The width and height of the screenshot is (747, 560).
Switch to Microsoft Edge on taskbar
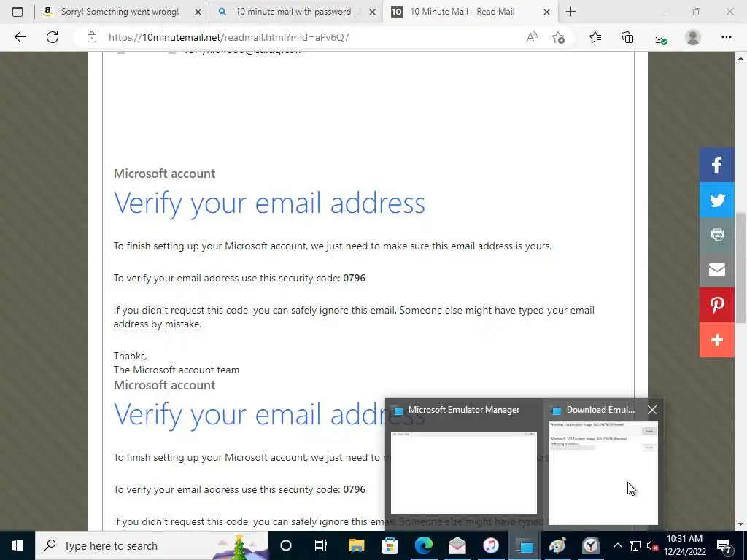(x=424, y=545)
